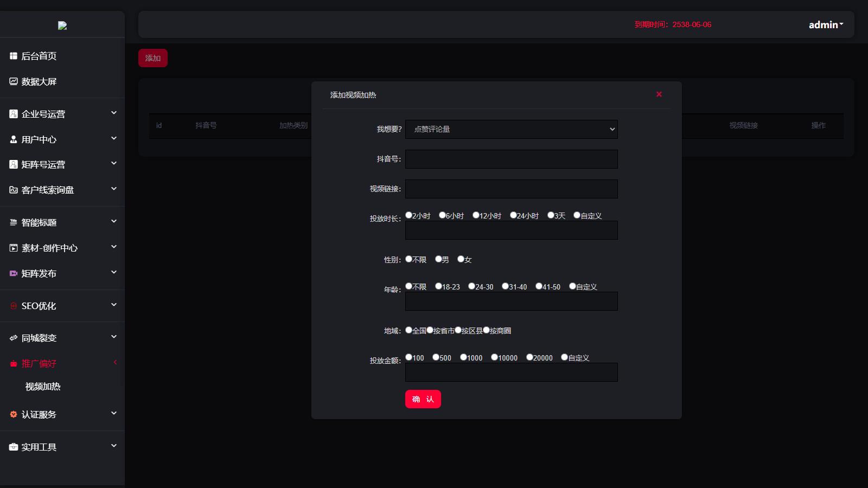Click the 抖音号 input field
This screenshot has width=868, height=488.
pyautogui.click(x=511, y=159)
